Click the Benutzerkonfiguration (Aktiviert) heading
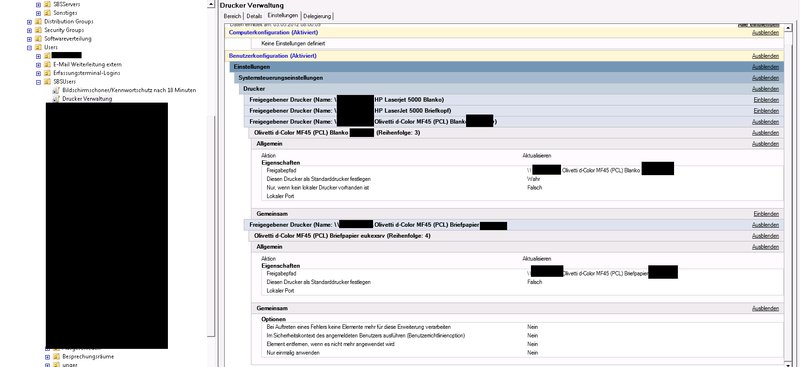This screenshot has width=800, height=367. 272,56
